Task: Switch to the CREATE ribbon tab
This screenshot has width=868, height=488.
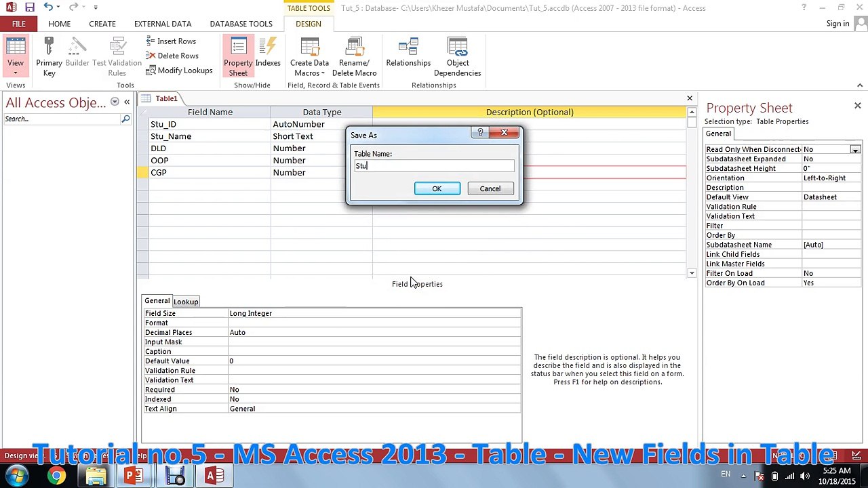Action: tap(102, 24)
